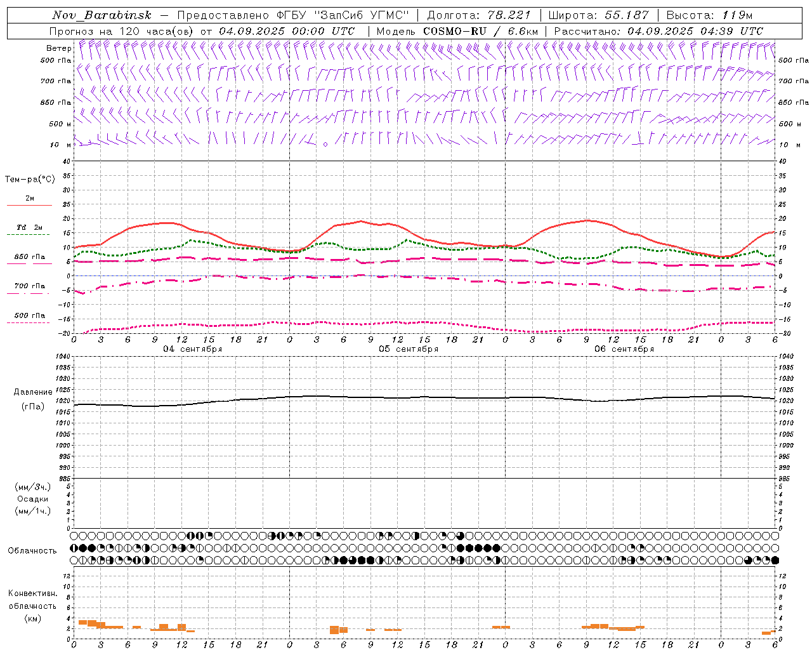Click the '(мм/1ч.)' precipitation unit label

[x=33, y=511]
